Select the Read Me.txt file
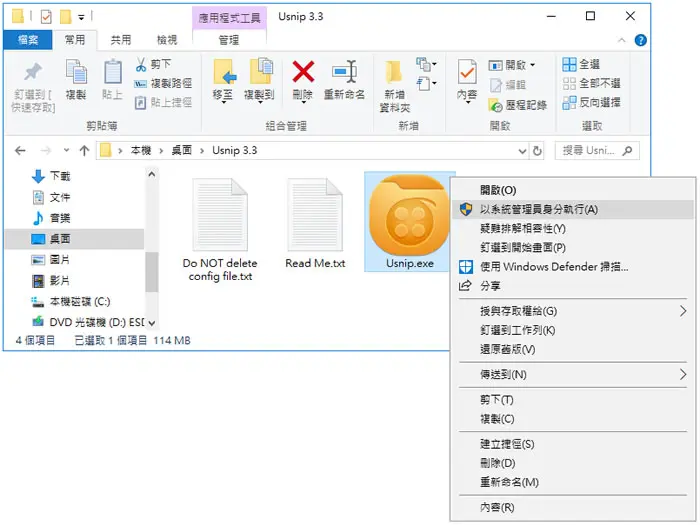Screen dimensions: 700x525 point(315,223)
